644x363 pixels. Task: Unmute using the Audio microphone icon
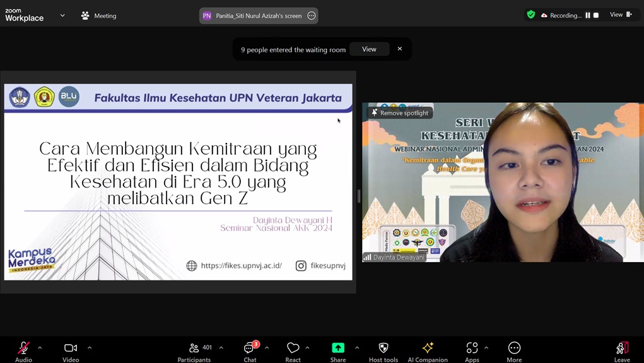pos(23,348)
